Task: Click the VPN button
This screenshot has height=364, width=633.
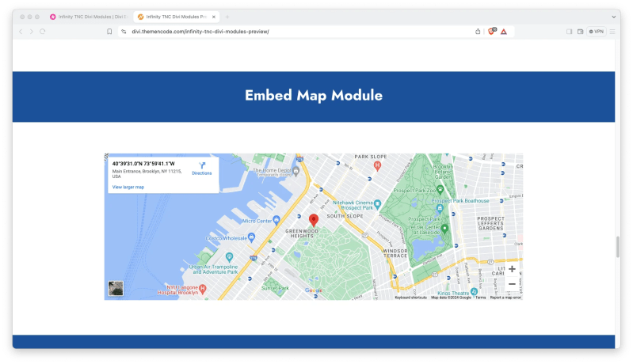Action: coord(597,32)
